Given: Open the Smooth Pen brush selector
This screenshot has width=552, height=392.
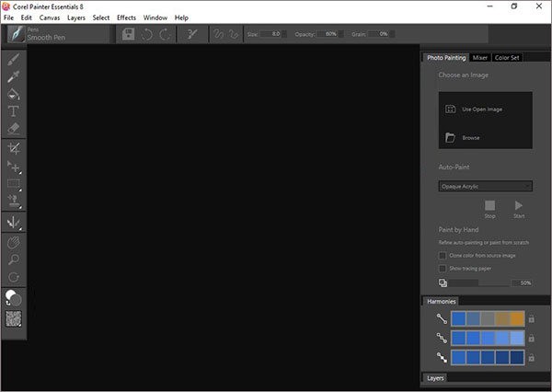Looking at the screenshot, I should [x=58, y=34].
